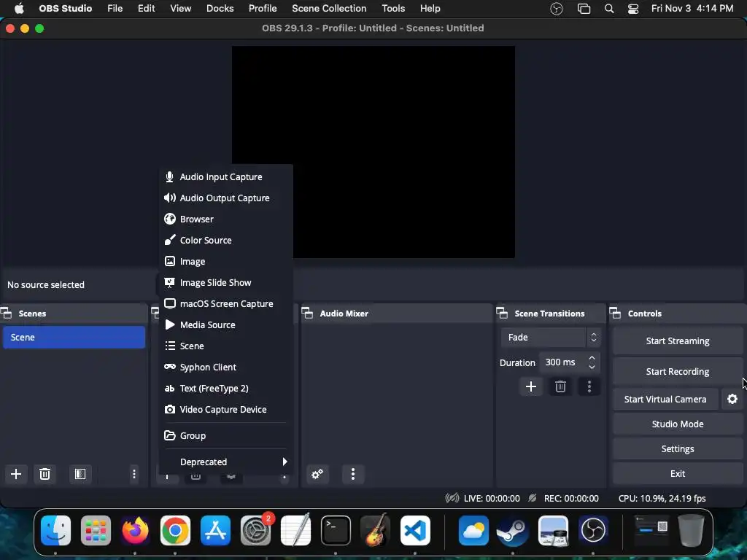Open the File menu
Viewport: 747px width, 560px height.
pos(115,9)
